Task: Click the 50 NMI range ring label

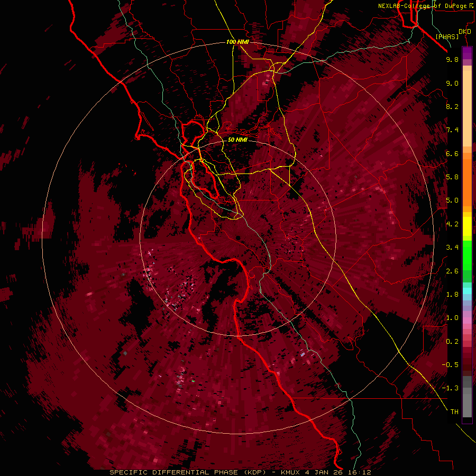Action: (x=237, y=140)
